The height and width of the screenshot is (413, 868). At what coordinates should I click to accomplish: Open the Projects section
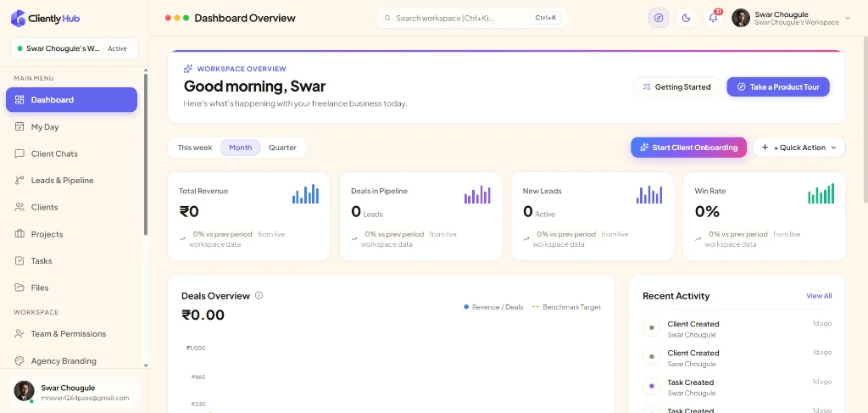(71, 234)
